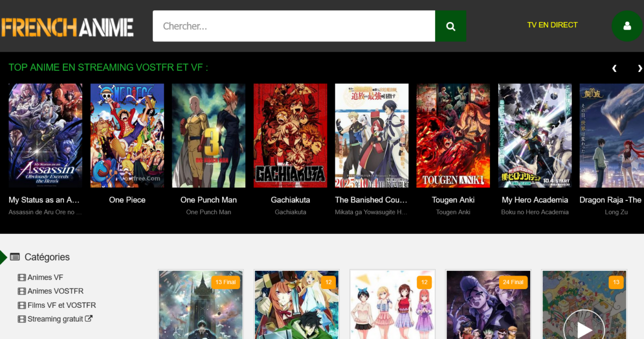Screen dimensions: 644x339
Task: Click the 24 Final episode badge
Action: (513, 282)
